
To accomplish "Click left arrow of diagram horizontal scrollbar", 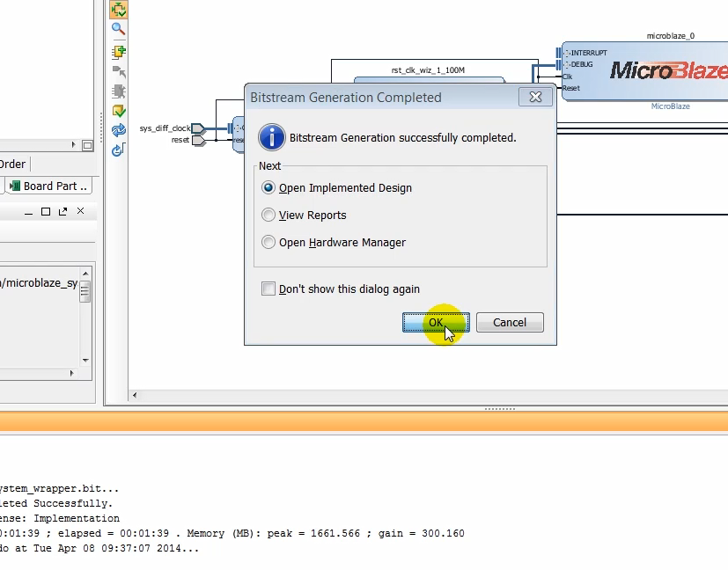I will click(x=135, y=396).
